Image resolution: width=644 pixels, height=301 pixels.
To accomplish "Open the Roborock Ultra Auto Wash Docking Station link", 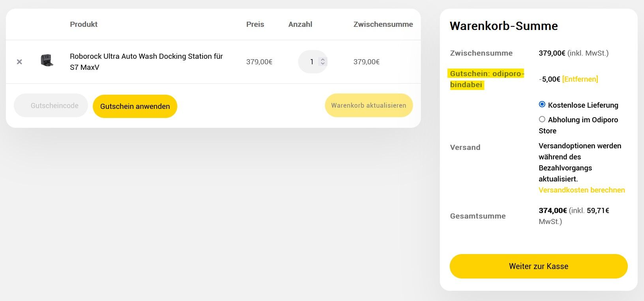I will point(146,62).
